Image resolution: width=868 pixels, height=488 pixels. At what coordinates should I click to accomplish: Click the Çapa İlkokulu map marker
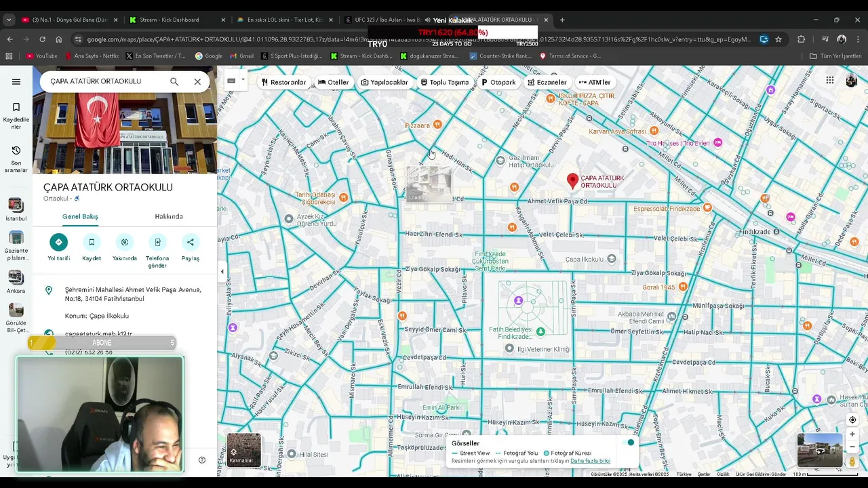(612, 259)
